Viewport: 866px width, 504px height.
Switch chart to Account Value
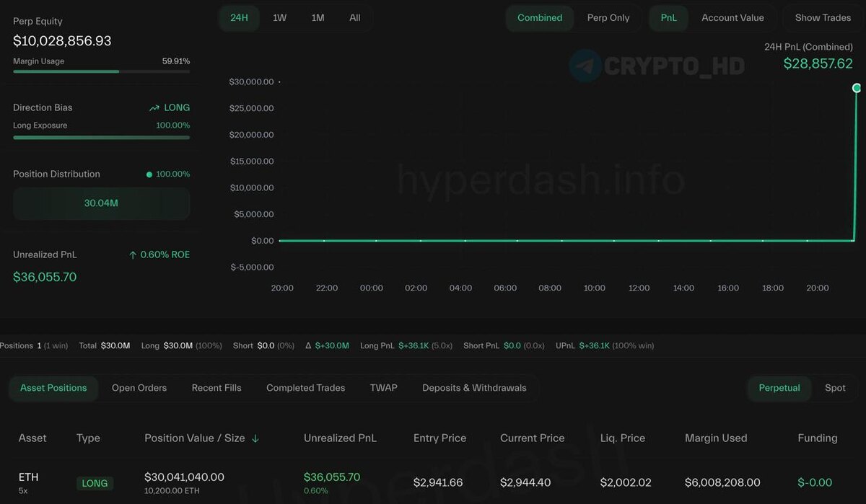732,18
